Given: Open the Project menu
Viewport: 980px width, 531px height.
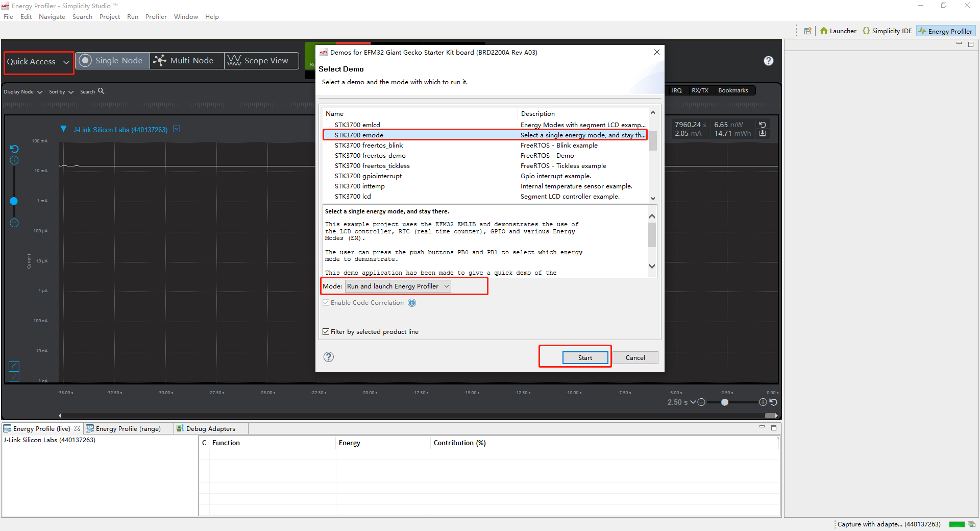Looking at the screenshot, I should 110,17.
